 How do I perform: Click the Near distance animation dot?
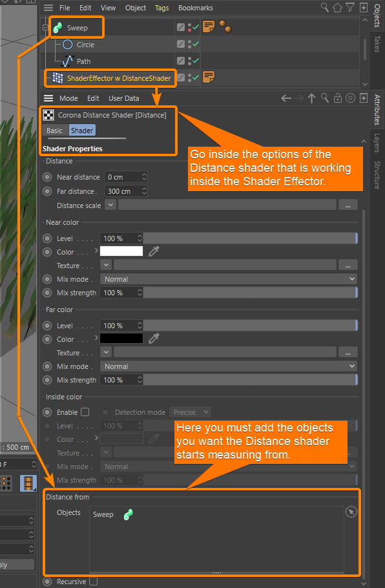click(x=47, y=177)
